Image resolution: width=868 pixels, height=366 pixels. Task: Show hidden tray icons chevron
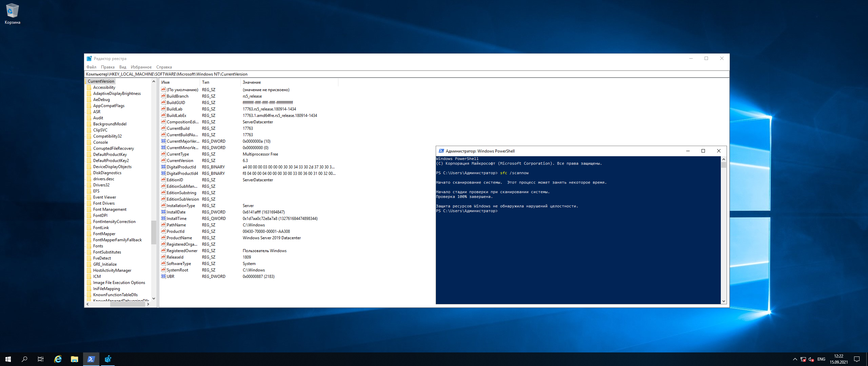pos(795,359)
